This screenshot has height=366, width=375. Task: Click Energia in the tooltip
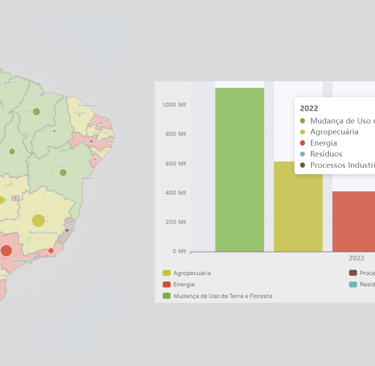pyautogui.click(x=323, y=143)
